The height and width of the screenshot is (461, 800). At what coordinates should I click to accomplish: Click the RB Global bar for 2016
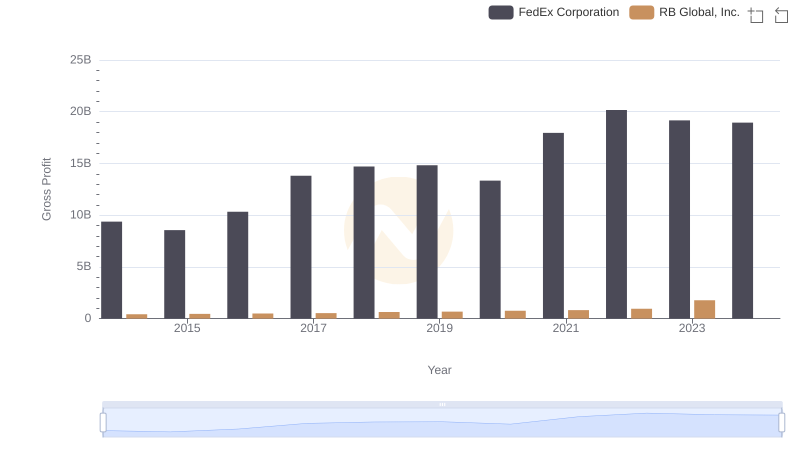tap(263, 316)
